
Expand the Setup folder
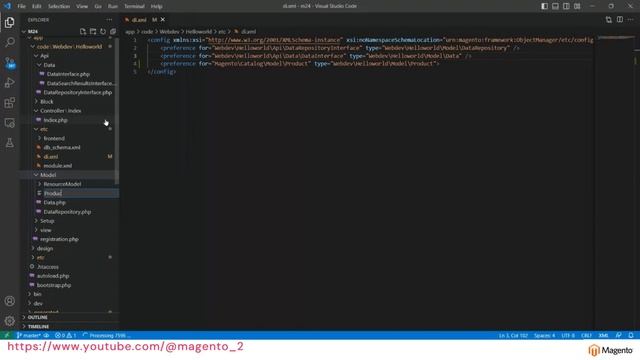(36, 221)
